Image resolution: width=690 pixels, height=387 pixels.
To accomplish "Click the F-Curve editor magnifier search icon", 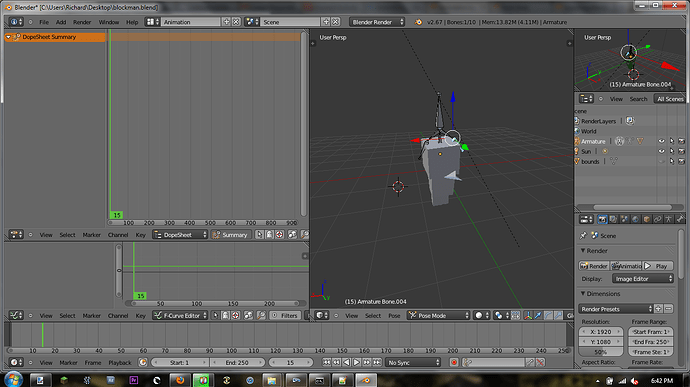I will click(261, 315).
